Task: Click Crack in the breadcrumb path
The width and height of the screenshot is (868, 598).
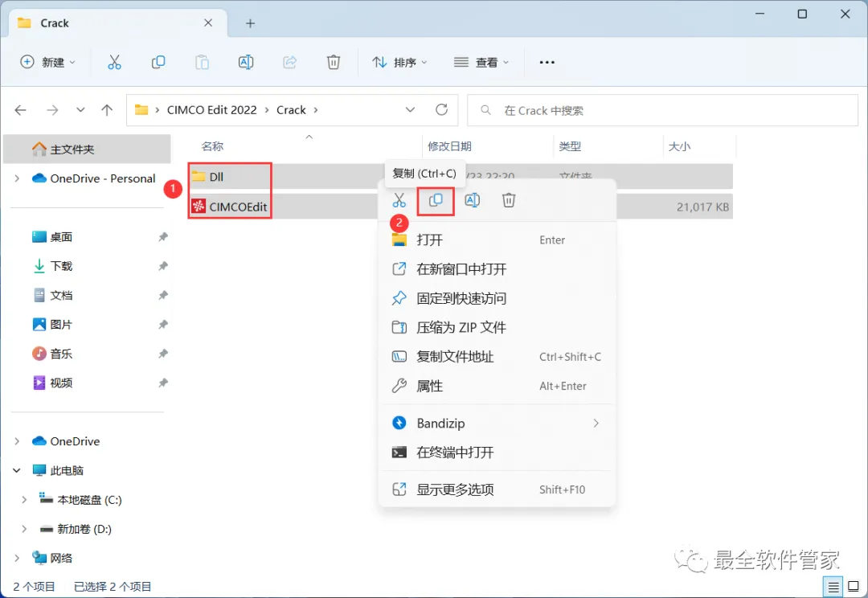Action: coord(291,110)
